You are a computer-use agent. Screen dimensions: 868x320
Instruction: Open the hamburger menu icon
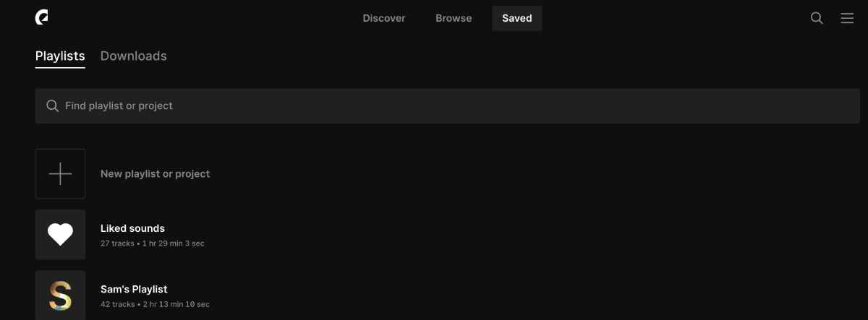pyautogui.click(x=847, y=18)
